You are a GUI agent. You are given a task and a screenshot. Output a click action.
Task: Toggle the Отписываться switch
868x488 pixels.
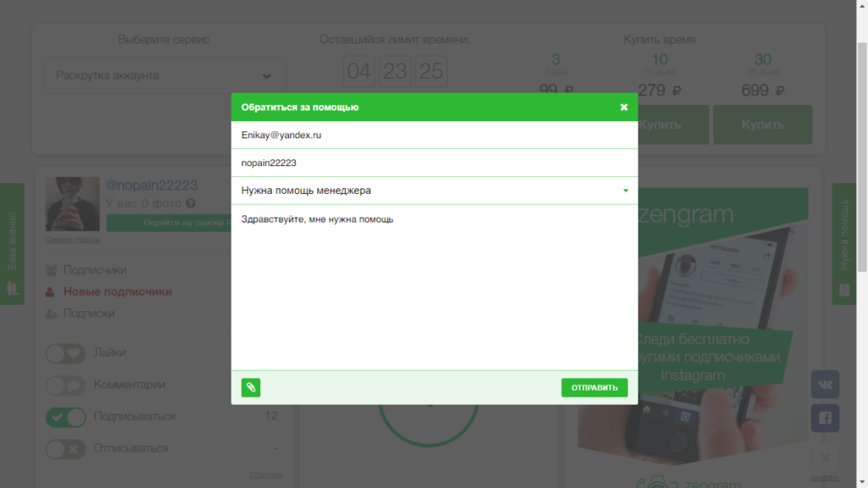click(x=66, y=449)
